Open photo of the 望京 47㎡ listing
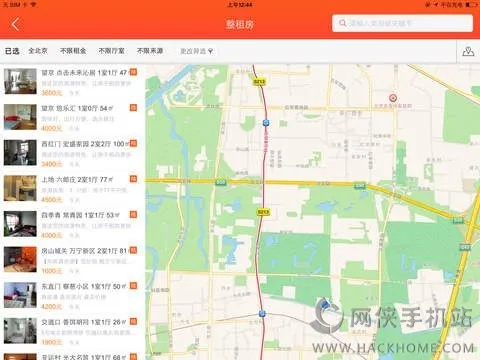The height and width of the screenshot is (360, 480). [20, 81]
